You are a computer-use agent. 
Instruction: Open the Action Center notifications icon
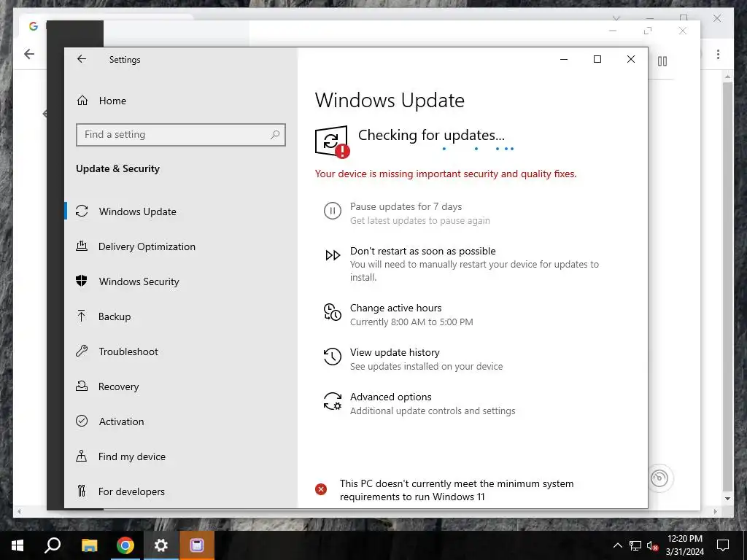click(x=723, y=545)
